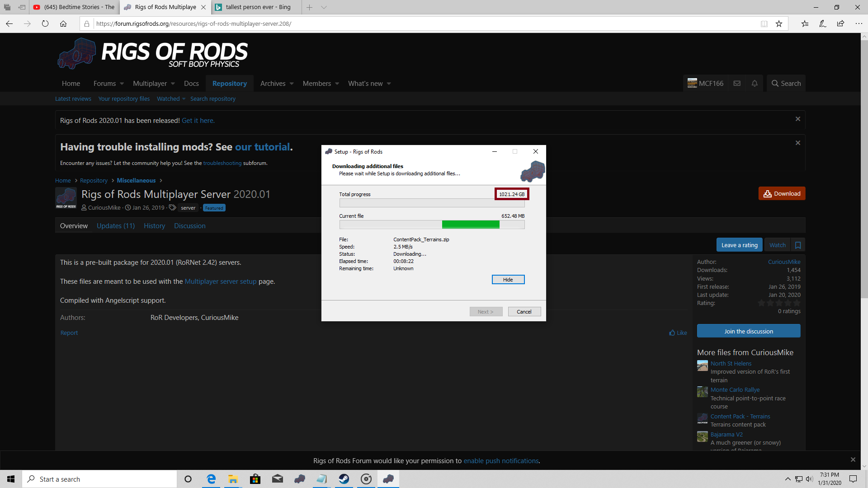Switch to the History tab

(154, 225)
